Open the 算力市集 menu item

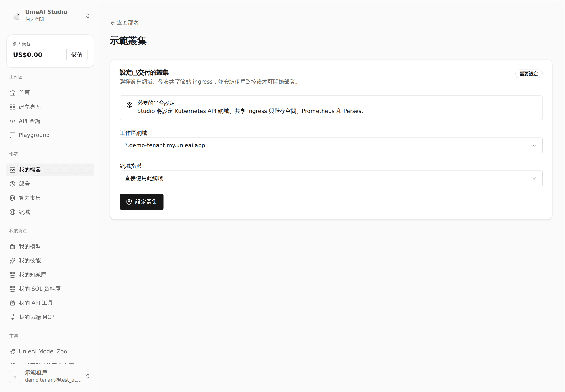point(50,198)
